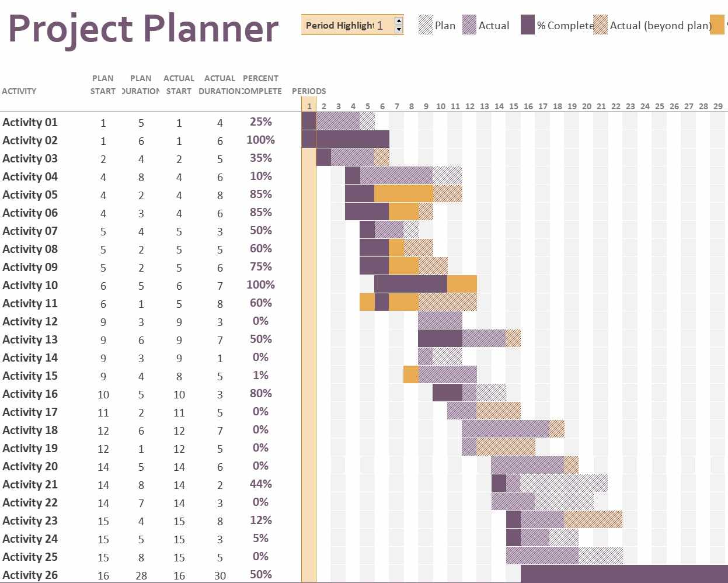This screenshot has width=728, height=583.
Task: Increase Period Highlight with the up arrow
Action: (x=399, y=21)
